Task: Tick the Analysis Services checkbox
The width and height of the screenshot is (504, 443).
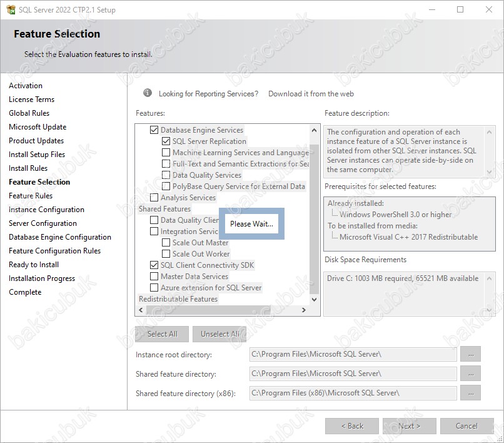Action: tap(154, 198)
